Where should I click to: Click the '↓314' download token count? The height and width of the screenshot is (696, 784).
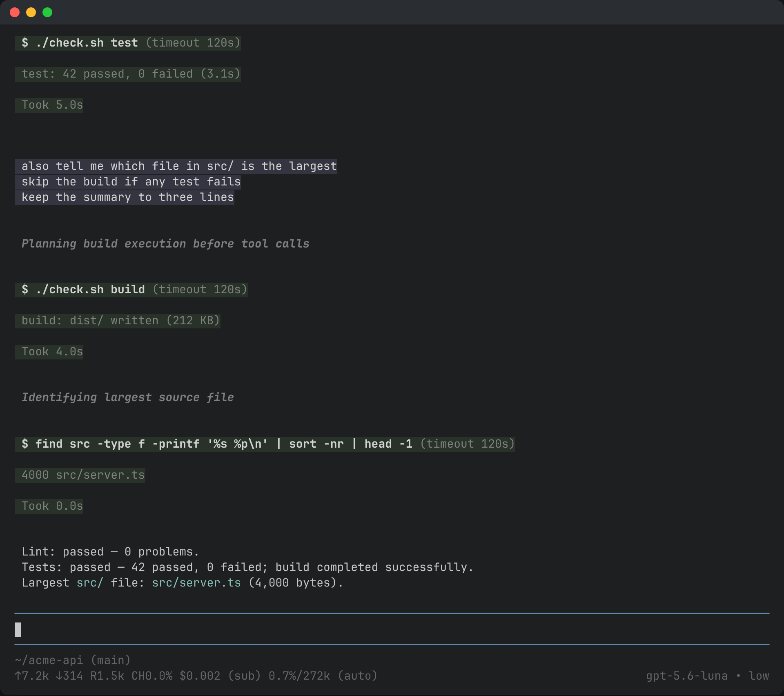tap(69, 676)
